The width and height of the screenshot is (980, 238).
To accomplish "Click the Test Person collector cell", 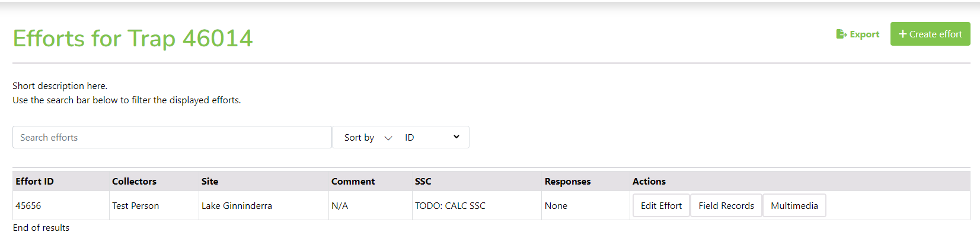I will click(x=135, y=206).
